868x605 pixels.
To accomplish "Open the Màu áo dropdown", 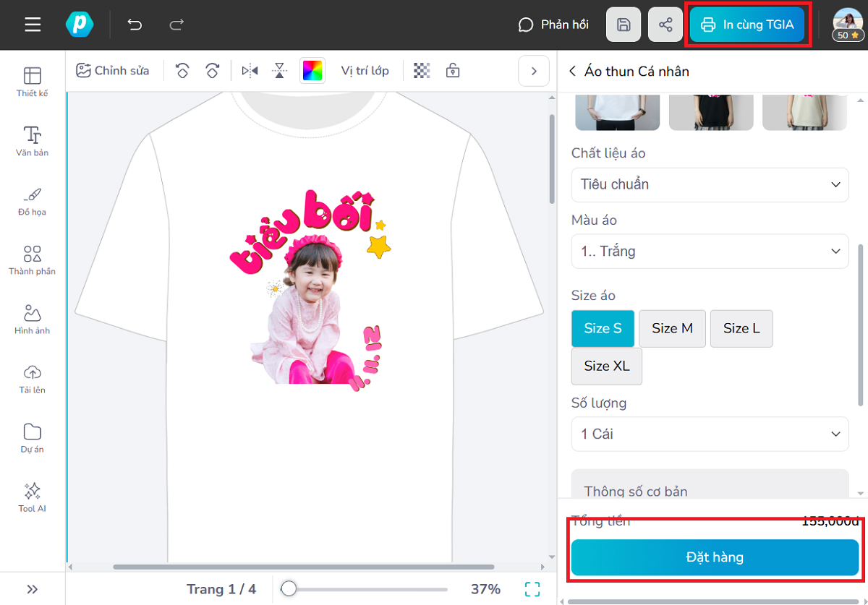I will [x=710, y=252].
